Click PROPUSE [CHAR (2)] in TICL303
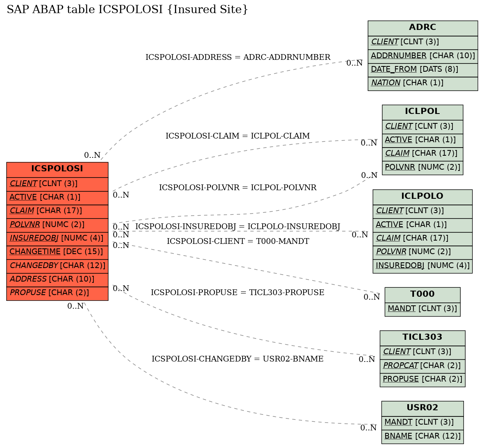 pyautogui.click(x=422, y=380)
